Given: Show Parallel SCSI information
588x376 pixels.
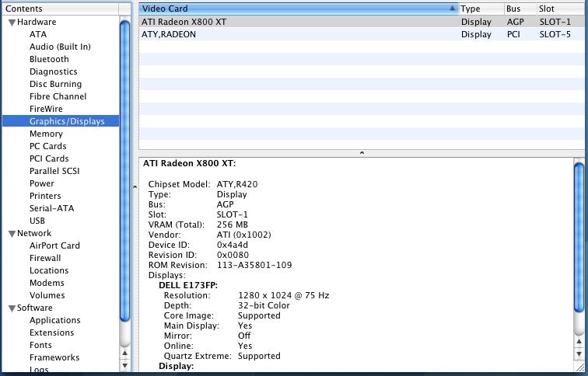Looking at the screenshot, I should click(54, 171).
